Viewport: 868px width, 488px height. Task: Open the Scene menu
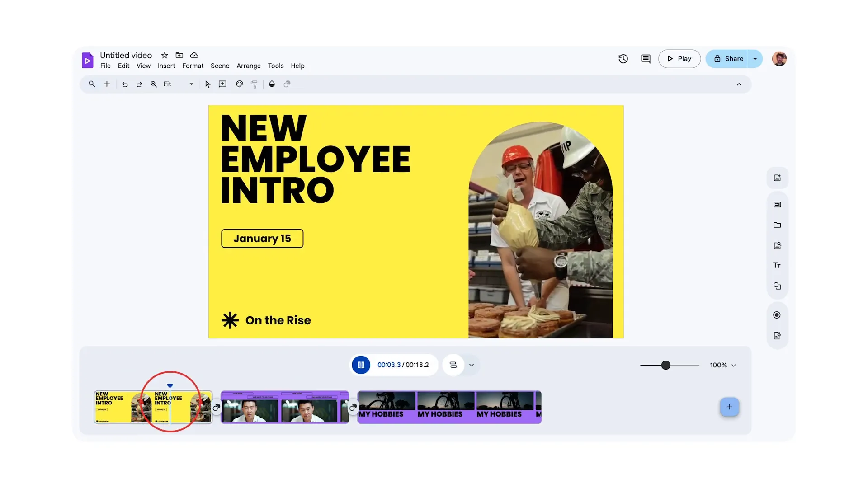pyautogui.click(x=220, y=66)
